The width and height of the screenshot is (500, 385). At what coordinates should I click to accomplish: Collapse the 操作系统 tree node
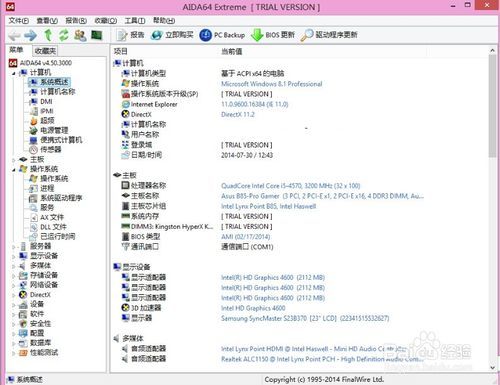(14, 170)
